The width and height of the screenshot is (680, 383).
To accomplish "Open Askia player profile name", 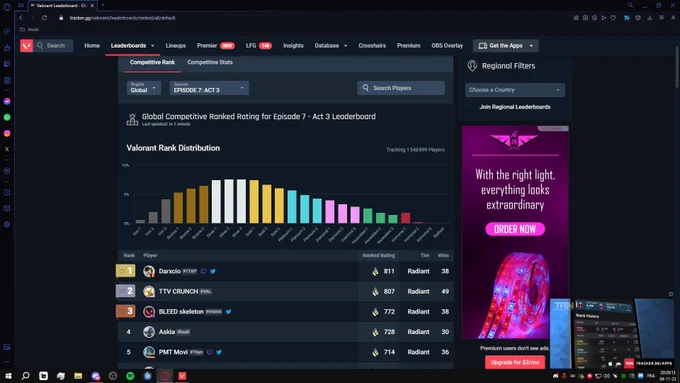I will pyautogui.click(x=167, y=332).
